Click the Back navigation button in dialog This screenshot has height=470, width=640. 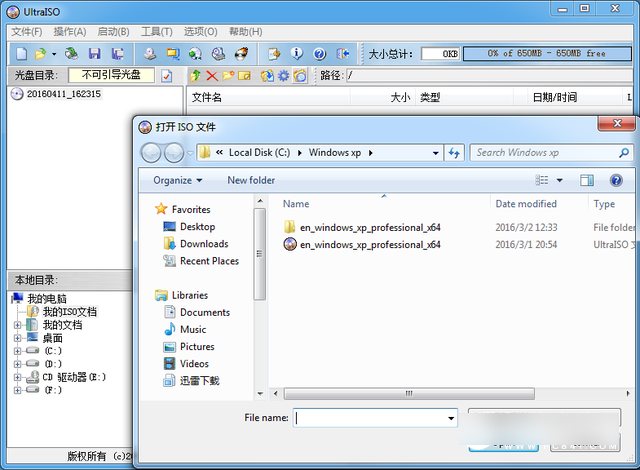151,153
